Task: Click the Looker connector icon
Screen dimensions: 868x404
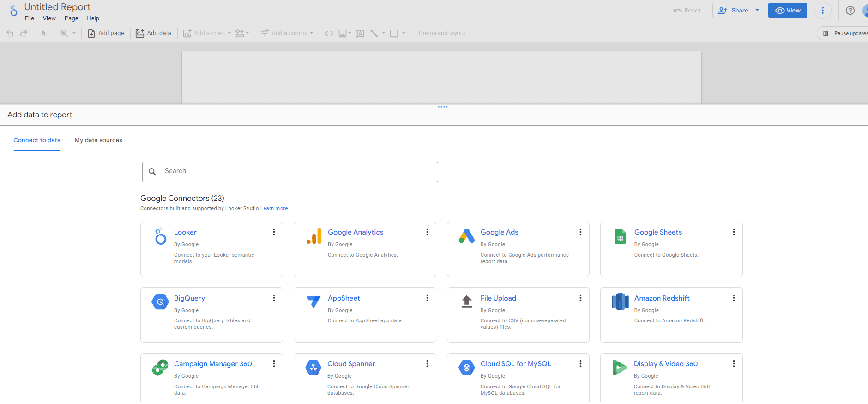Action: tap(160, 236)
